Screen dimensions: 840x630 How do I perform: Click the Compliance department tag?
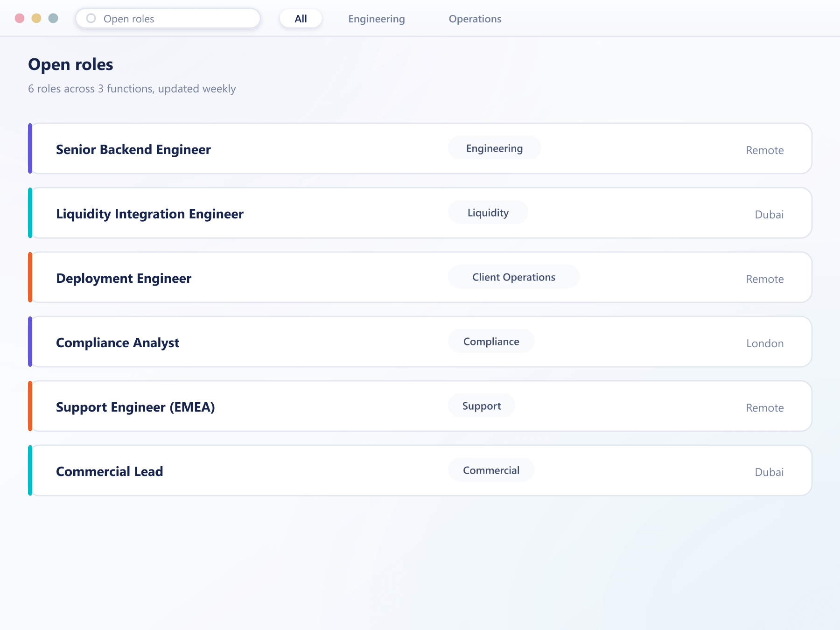(491, 342)
